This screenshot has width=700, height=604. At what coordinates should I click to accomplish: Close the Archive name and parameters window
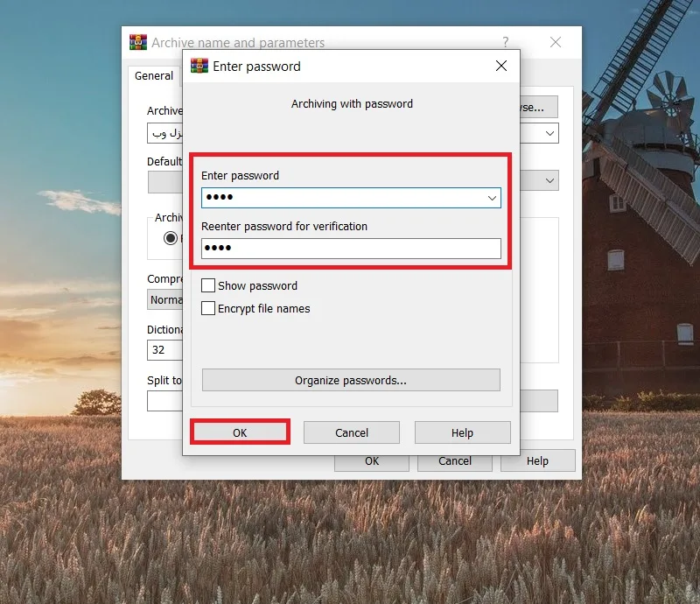tap(556, 42)
